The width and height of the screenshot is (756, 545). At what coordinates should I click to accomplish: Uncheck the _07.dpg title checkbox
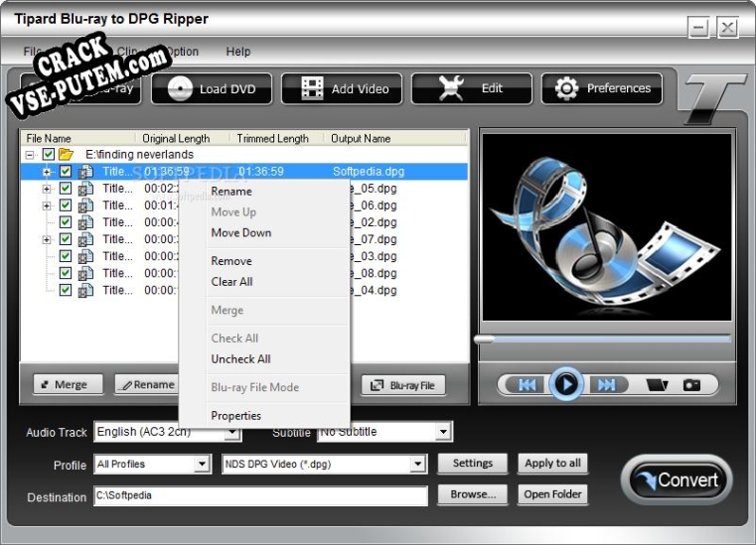pyautogui.click(x=66, y=239)
